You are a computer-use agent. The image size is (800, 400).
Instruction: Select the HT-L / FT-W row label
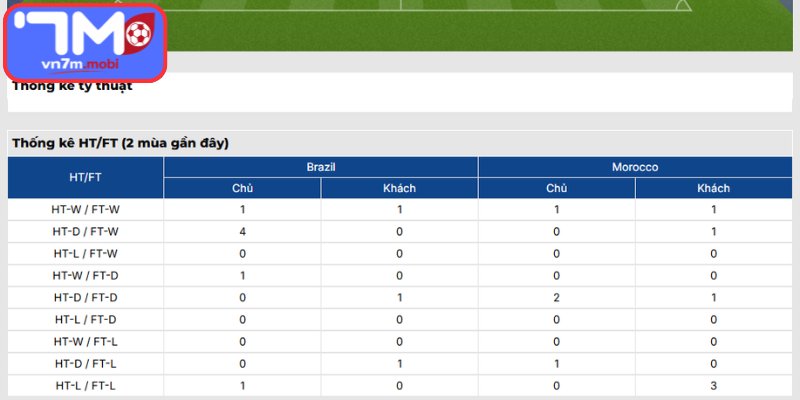pyautogui.click(x=85, y=254)
